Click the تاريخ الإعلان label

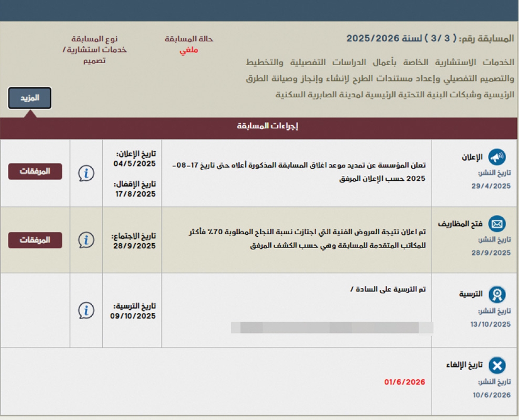click(137, 154)
